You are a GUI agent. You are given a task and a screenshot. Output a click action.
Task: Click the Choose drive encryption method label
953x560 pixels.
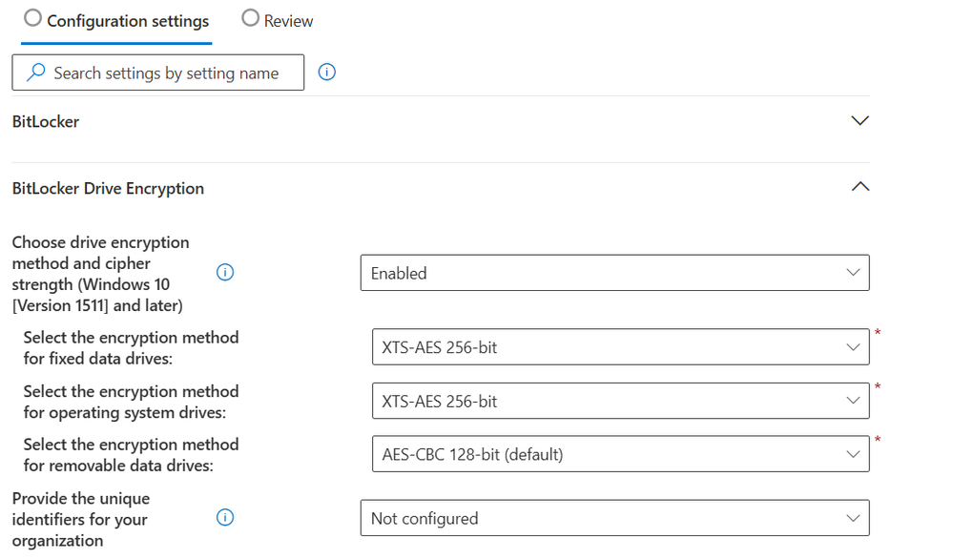coord(101,274)
